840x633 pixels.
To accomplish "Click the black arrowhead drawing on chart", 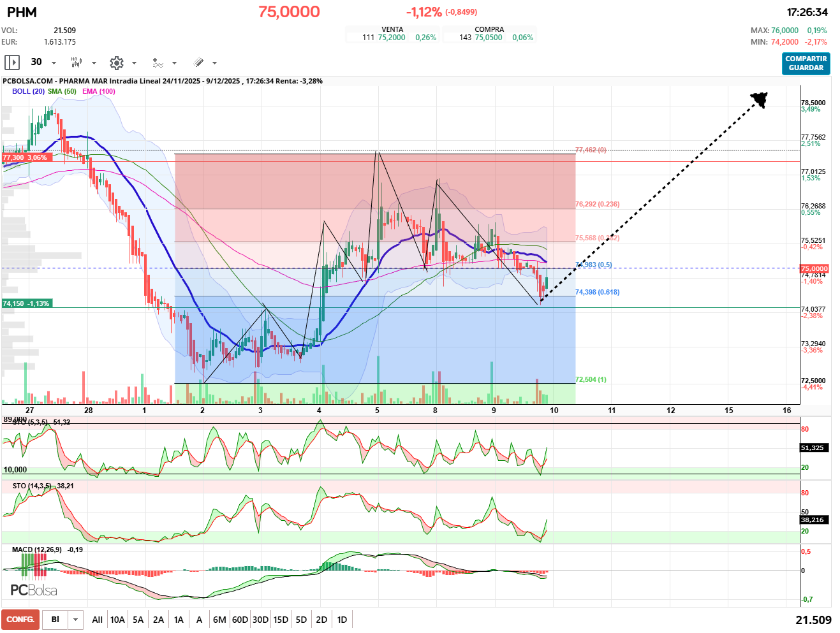I will pyautogui.click(x=759, y=99).
